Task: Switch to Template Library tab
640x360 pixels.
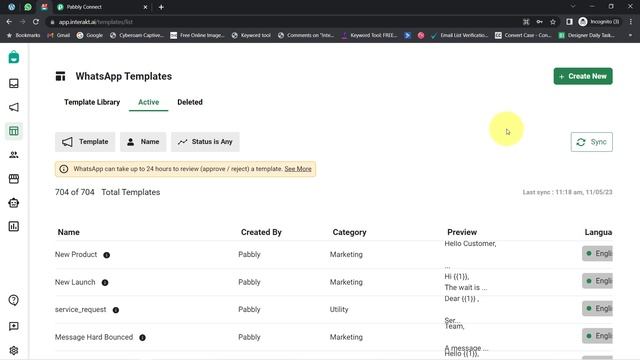Action: 92,102
